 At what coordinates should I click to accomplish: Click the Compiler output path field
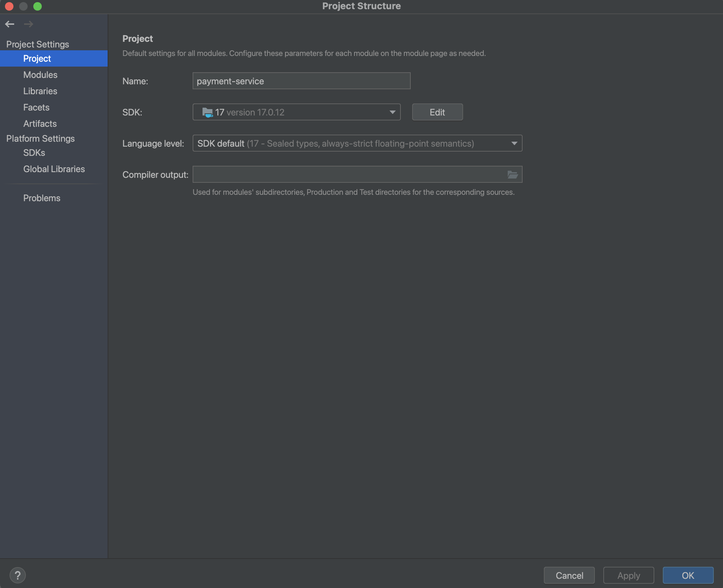click(349, 175)
